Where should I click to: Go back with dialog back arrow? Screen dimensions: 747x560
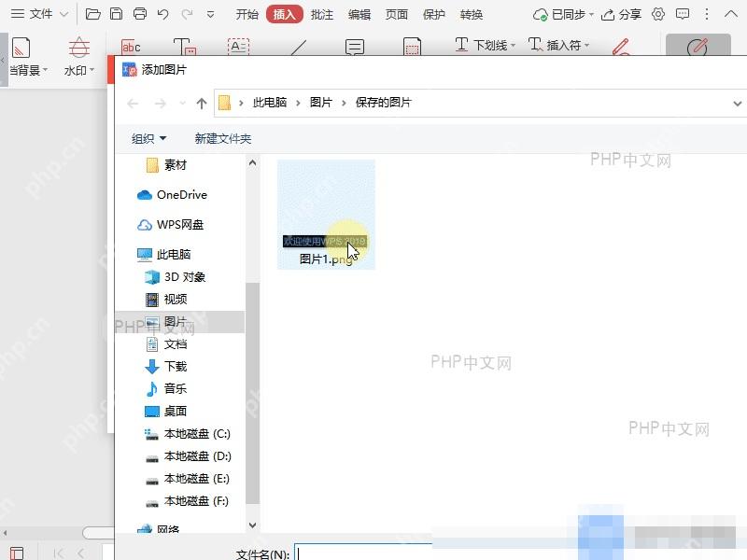point(133,103)
